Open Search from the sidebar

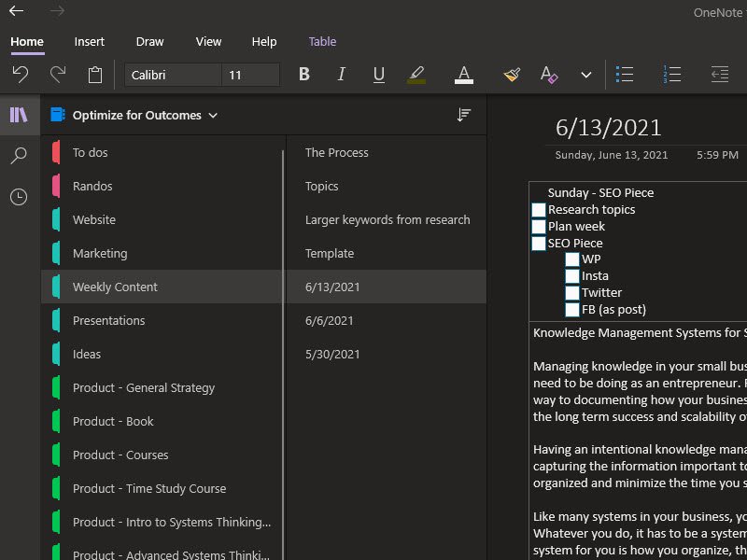point(19,156)
